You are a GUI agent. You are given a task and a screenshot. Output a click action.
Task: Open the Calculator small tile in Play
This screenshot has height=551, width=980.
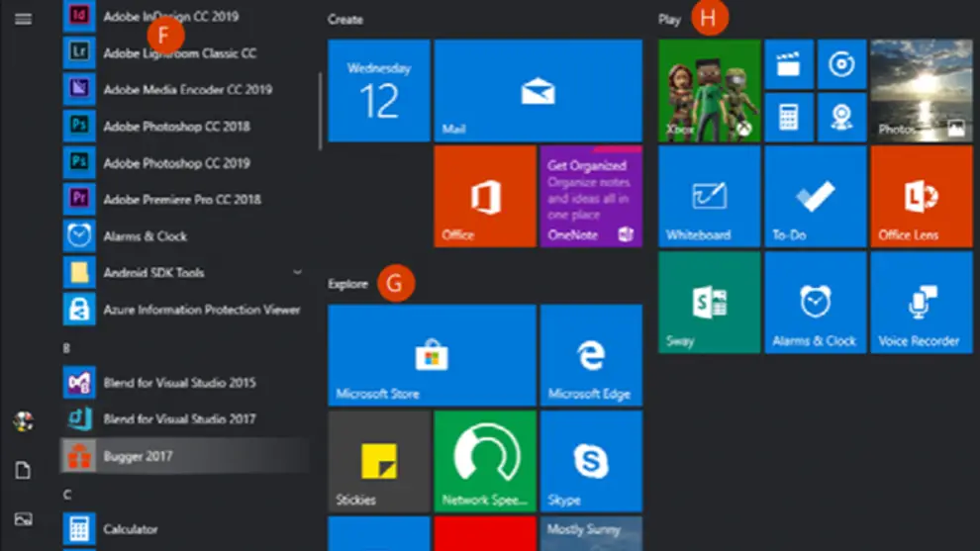click(x=789, y=118)
